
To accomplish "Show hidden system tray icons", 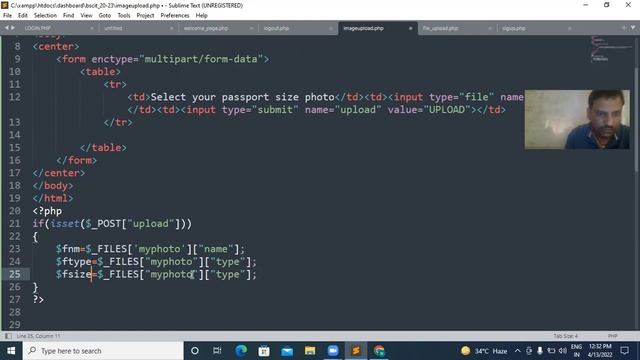I will tap(518, 351).
